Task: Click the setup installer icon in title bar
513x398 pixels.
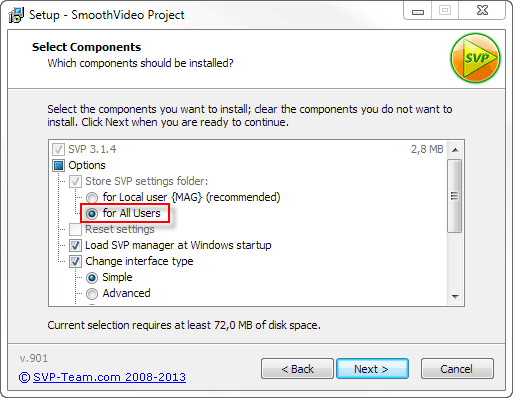Action: 16,15
